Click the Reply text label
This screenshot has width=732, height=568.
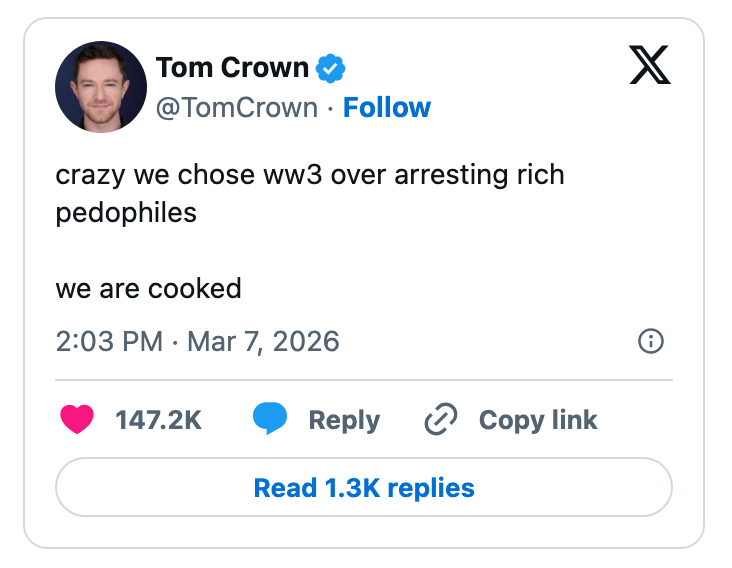tap(344, 420)
